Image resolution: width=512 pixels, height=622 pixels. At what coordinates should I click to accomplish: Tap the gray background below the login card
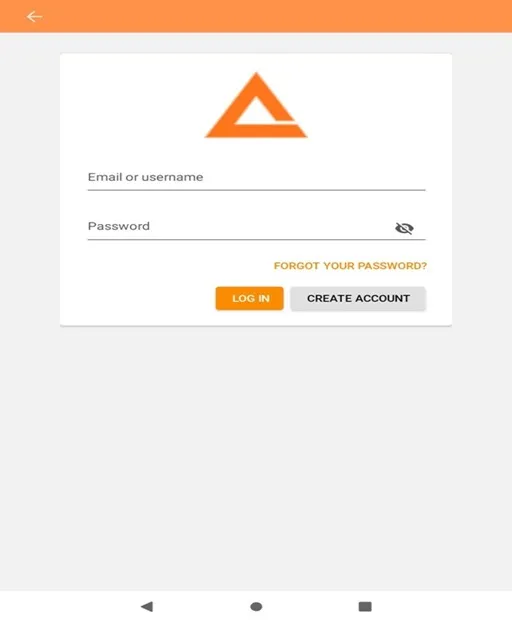[x=256, y=456]
